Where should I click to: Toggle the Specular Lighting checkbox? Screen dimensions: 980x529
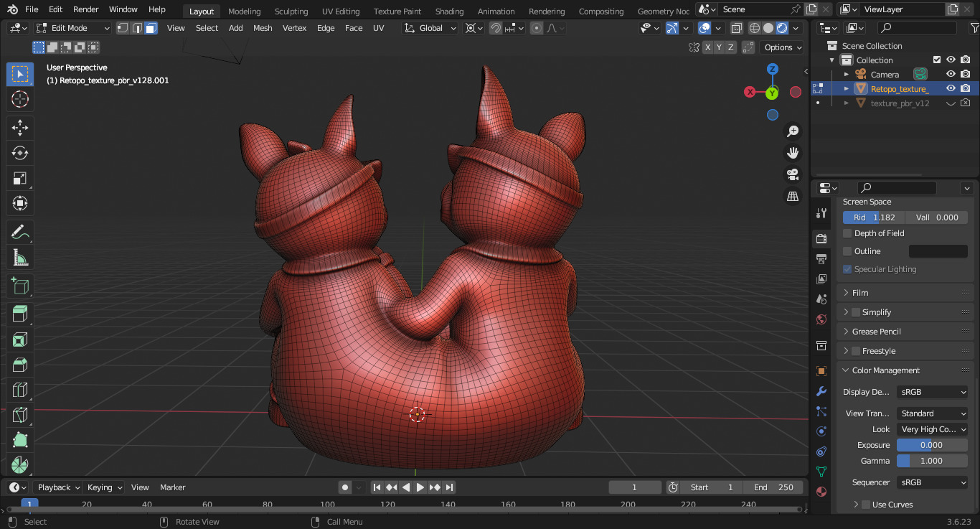(x=847, y=269)
